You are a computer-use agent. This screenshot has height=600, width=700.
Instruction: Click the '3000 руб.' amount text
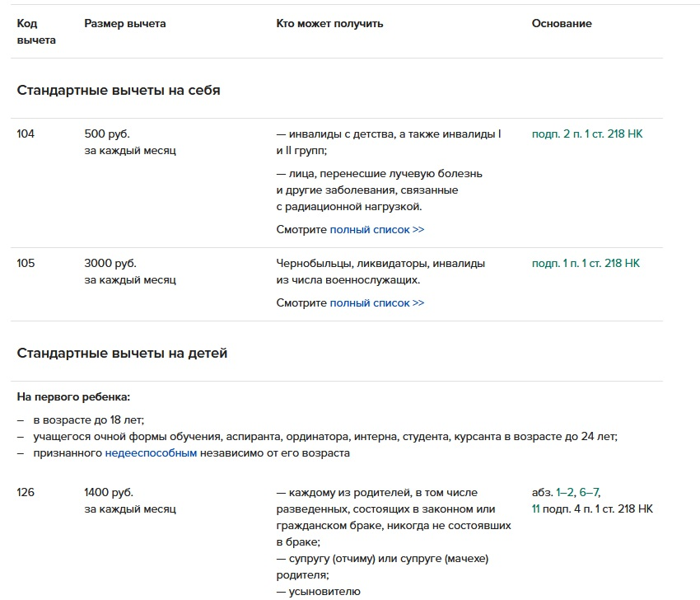point(110,264)
